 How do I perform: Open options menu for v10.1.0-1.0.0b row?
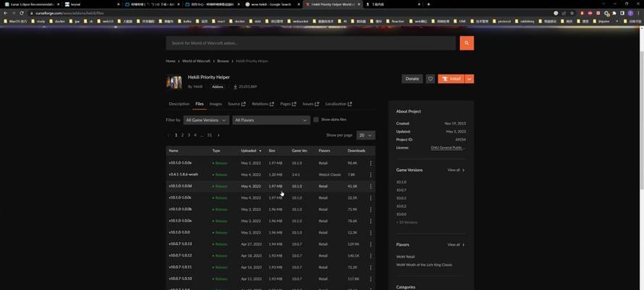pyautogui.click(x=370, y=210)
